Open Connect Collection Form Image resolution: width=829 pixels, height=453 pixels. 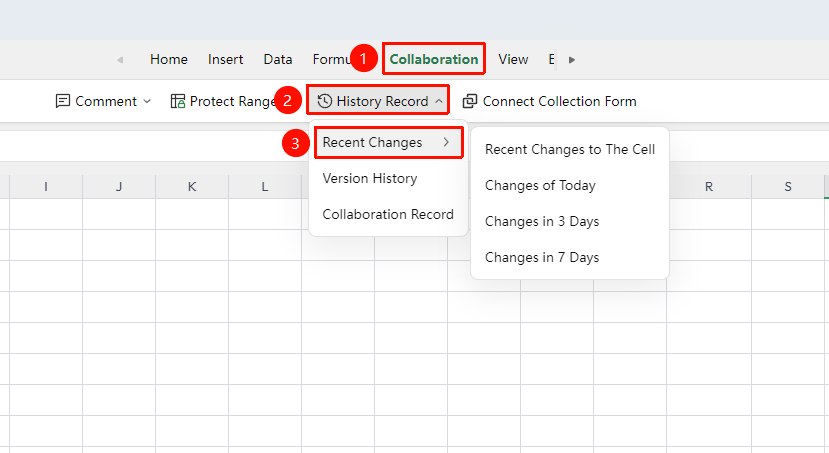(x=549, y=101)
